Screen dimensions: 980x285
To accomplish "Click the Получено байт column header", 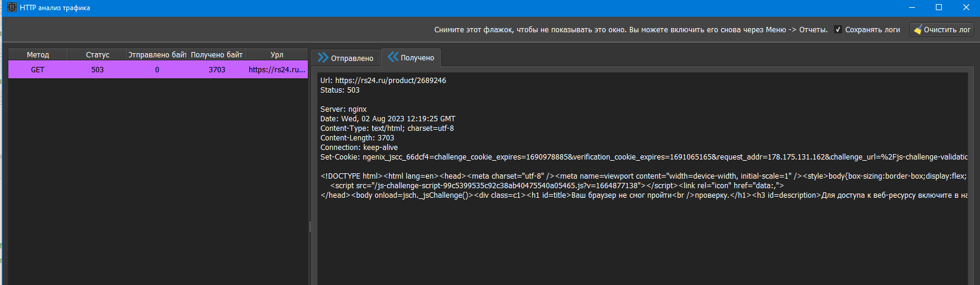I will pos(217,54).
